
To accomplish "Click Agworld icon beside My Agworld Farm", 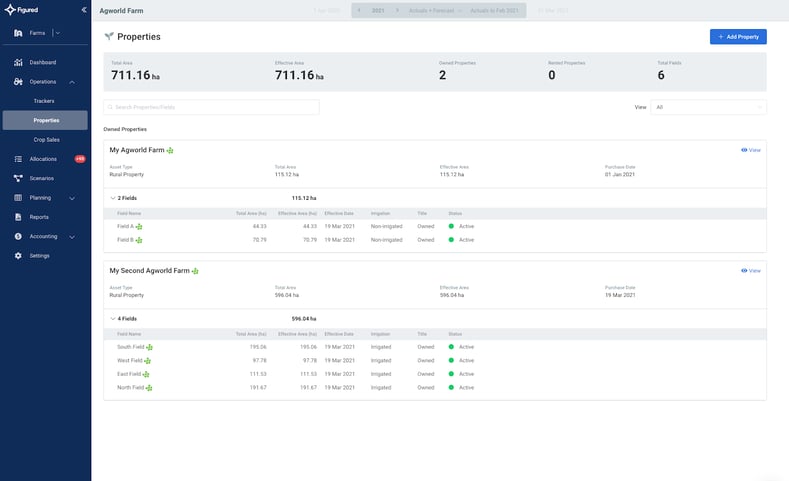I will coord(170,150).
